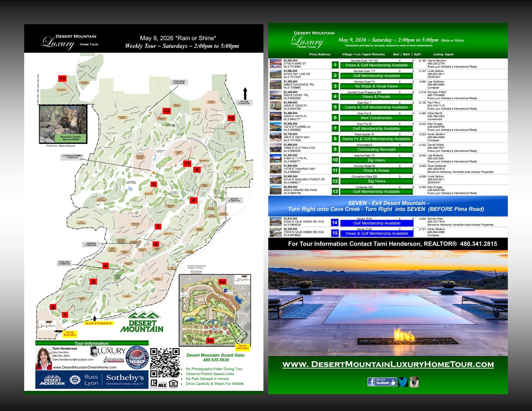Click the Twitter bird icon
The image size is (532, 411).
coord(403,382)
